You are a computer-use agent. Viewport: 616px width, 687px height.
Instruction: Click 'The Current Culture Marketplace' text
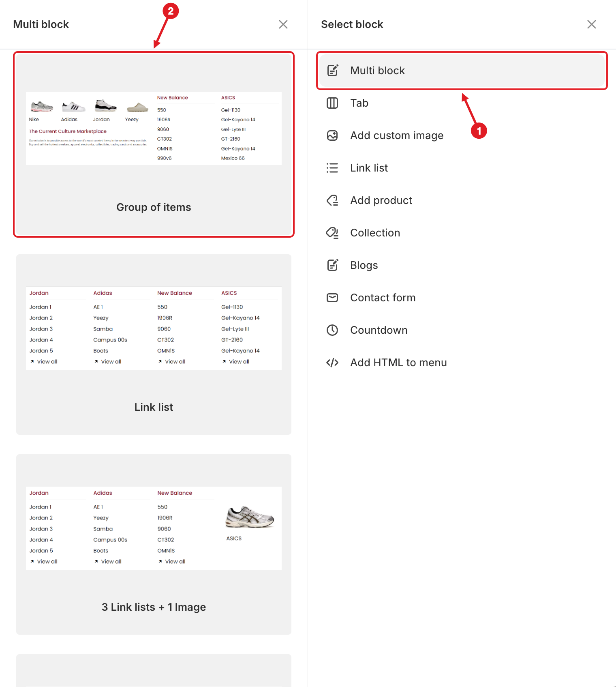(x=68, y=131)
